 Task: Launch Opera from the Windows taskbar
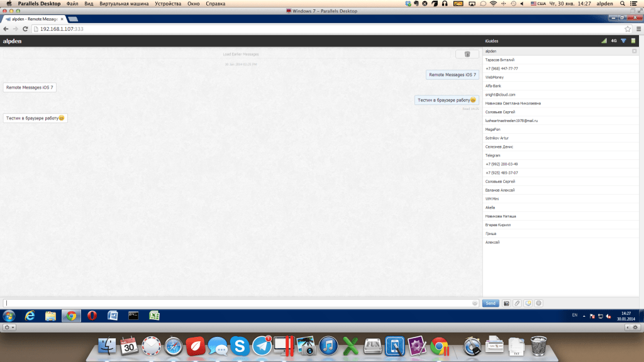click(92, 315)
